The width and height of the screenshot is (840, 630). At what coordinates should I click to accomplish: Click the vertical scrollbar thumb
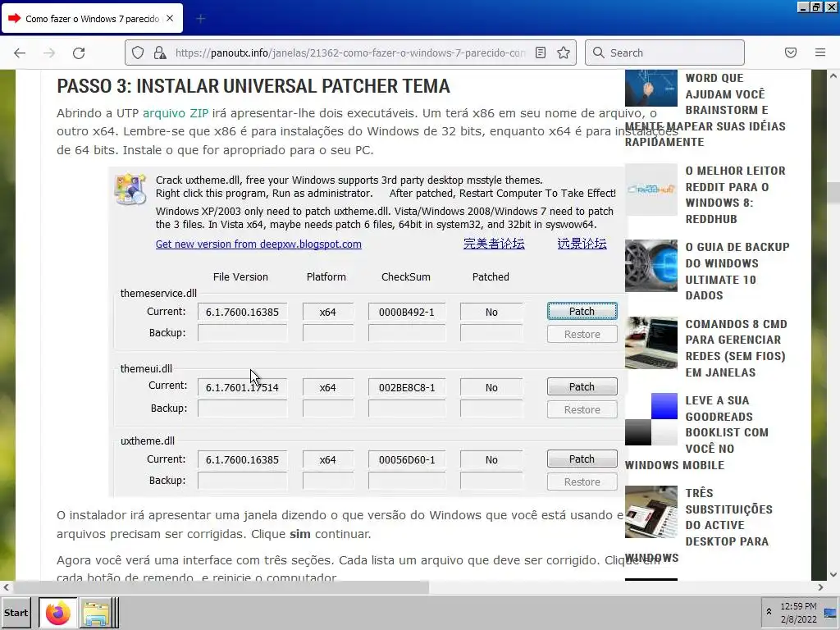tap(833, 192)
